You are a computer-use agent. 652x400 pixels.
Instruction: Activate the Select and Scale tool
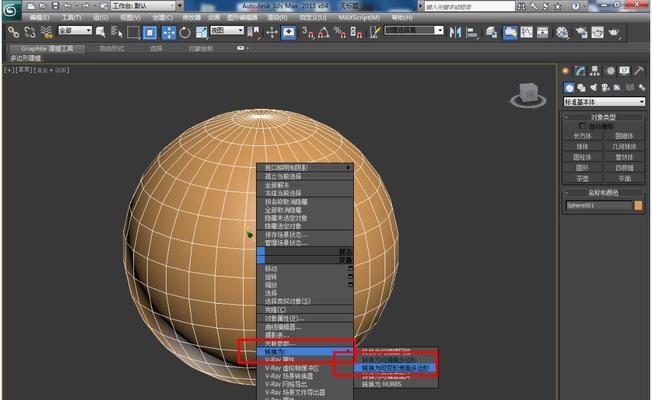[201, 32]
